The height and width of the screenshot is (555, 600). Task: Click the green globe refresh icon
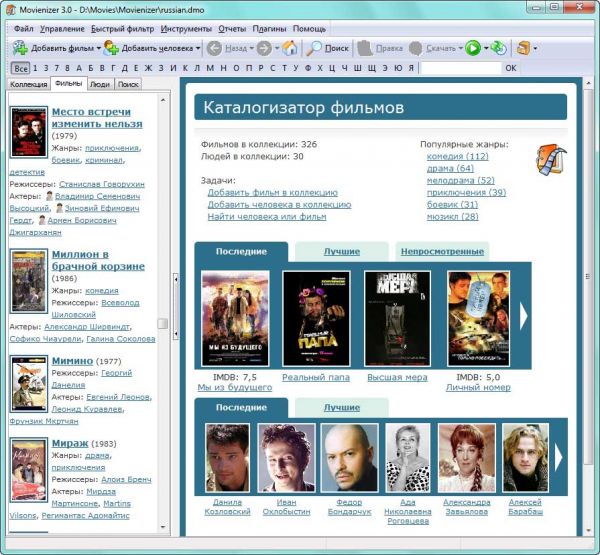499,48
